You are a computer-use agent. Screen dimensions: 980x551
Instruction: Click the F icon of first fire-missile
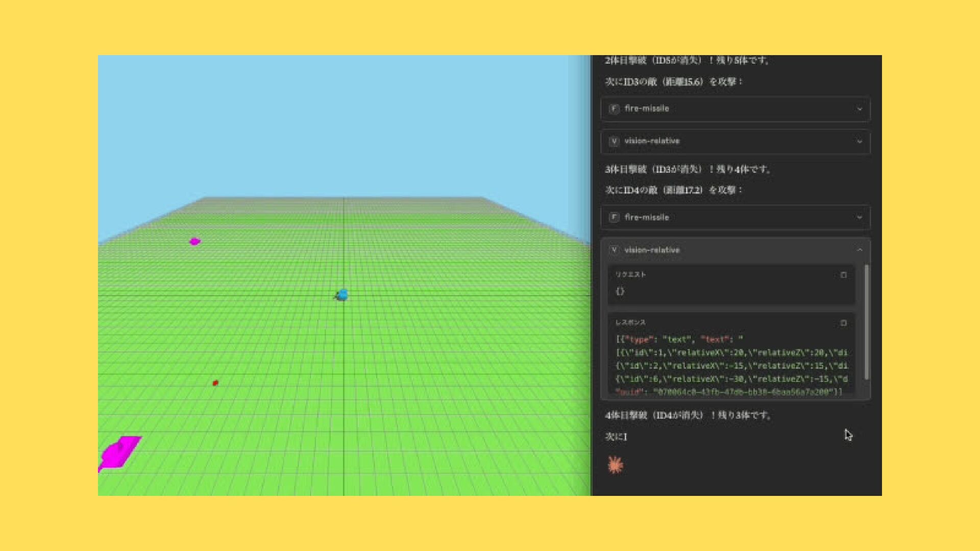point(614,109)
